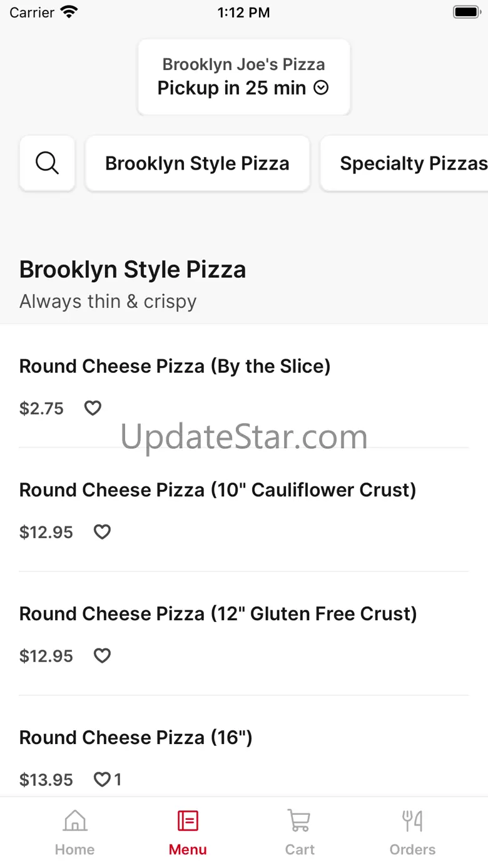Viewport: 488px width, 868px height.
Task: Open the Round Cheese Pizza (16") item
Action: click(x=136, y=738)
